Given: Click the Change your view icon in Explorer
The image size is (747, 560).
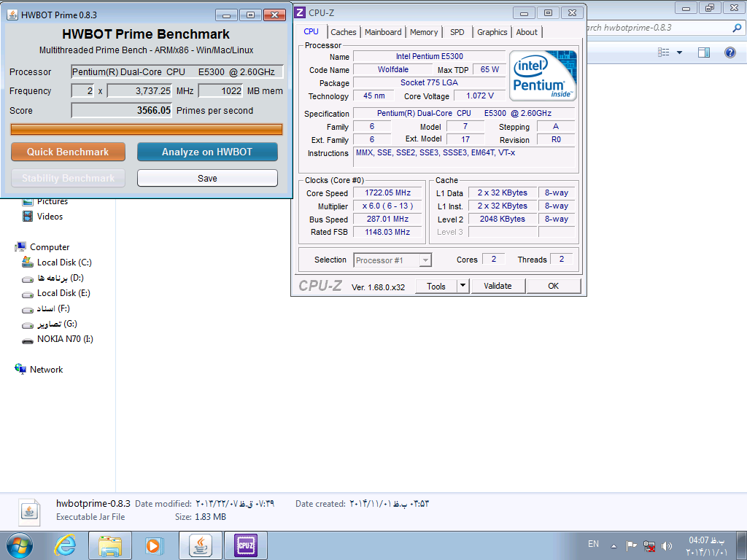Looking at the screenshot, I should pos(664,52).
